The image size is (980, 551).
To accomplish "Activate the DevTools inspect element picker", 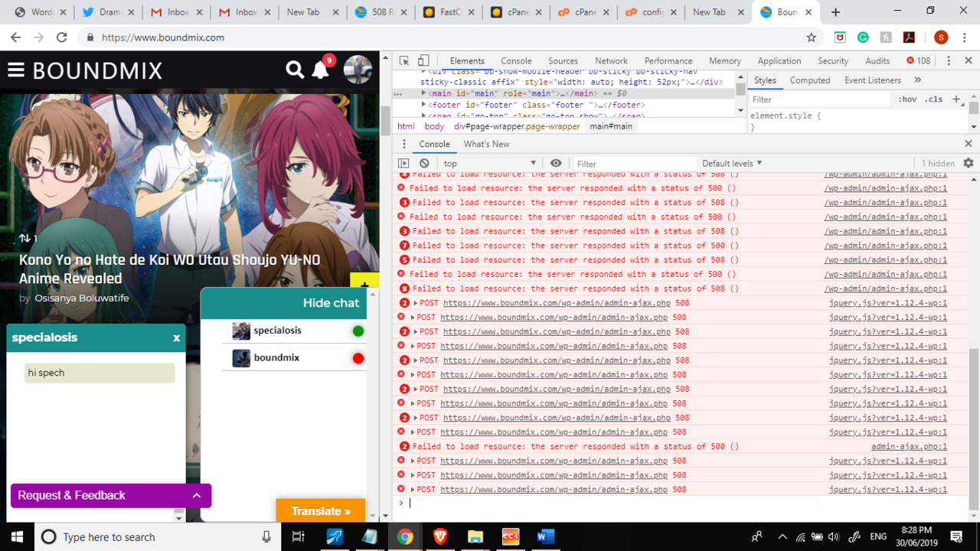I will pos(404,60).
